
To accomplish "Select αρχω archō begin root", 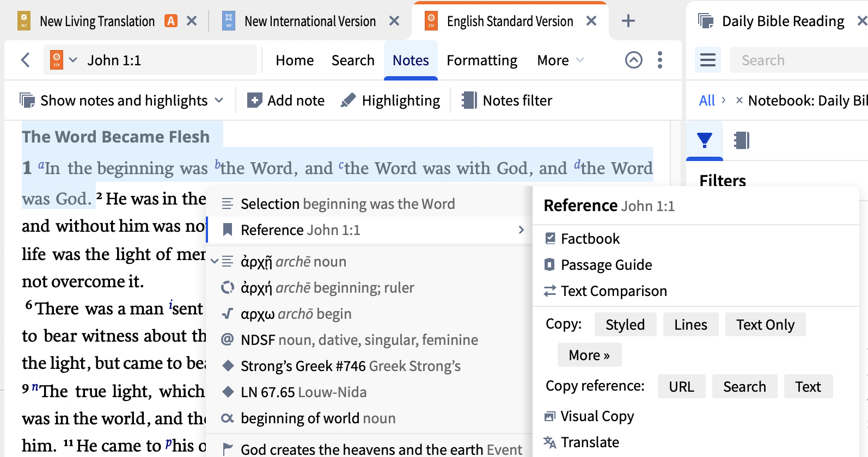I will pos(369,314).
